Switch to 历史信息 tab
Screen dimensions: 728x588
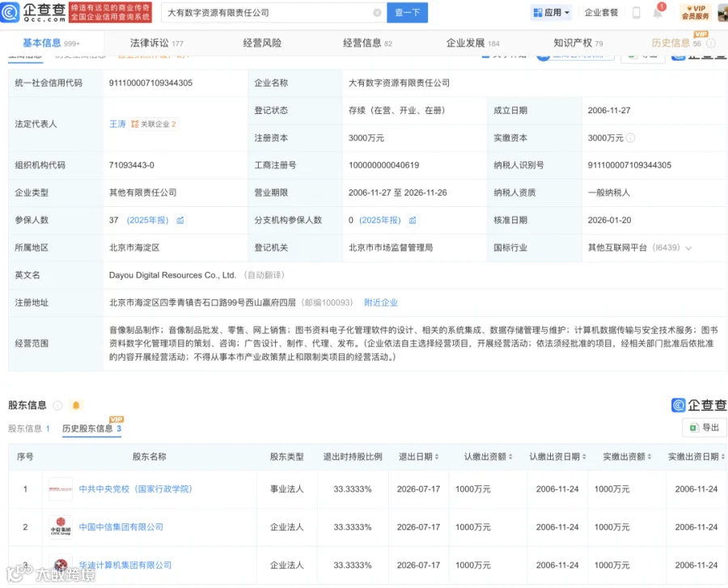(x=676, y=43)
